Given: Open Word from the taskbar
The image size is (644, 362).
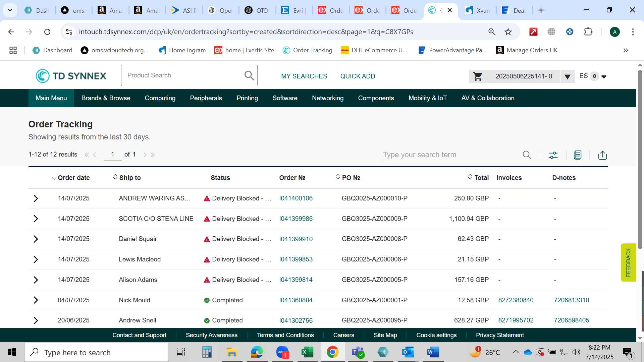Looking at the screenshot, I should coord(433,352).
